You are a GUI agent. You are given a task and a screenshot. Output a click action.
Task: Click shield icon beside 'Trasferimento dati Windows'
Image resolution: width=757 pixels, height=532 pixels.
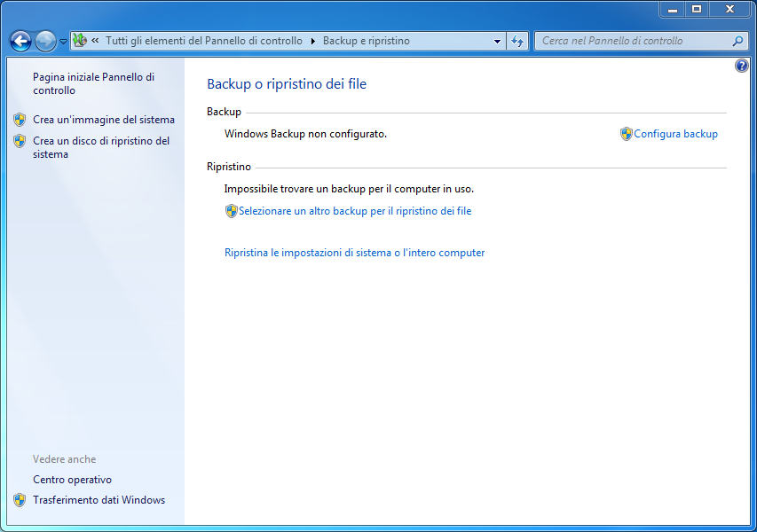(x=20, y=500)
